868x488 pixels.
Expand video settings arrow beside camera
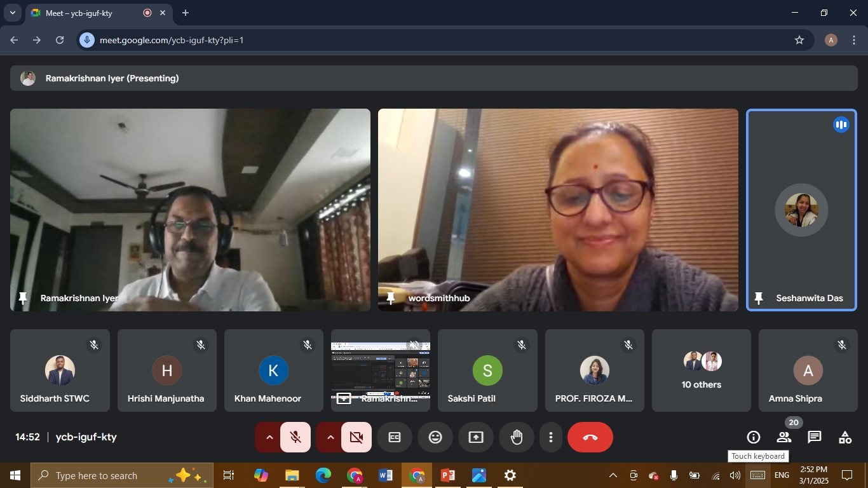(330, 437)
